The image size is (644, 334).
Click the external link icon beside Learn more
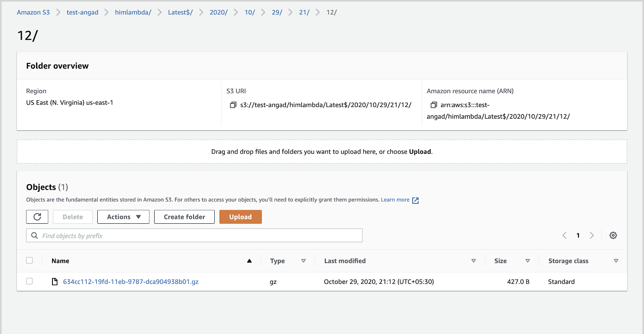(415, 200)
